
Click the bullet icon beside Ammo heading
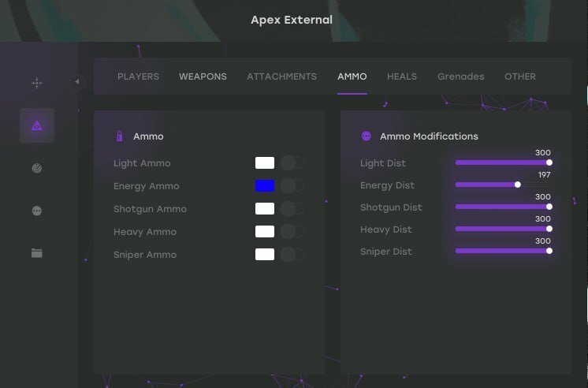click(120, 136)
